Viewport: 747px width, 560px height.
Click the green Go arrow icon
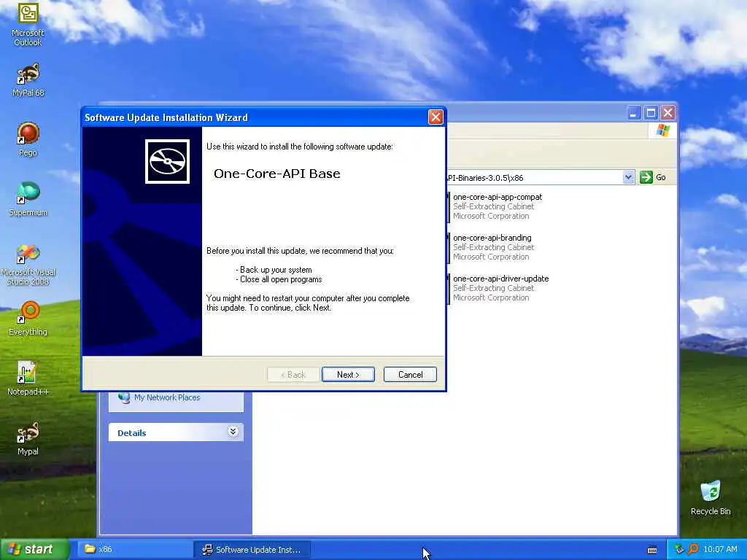click(x=646, y=177)
